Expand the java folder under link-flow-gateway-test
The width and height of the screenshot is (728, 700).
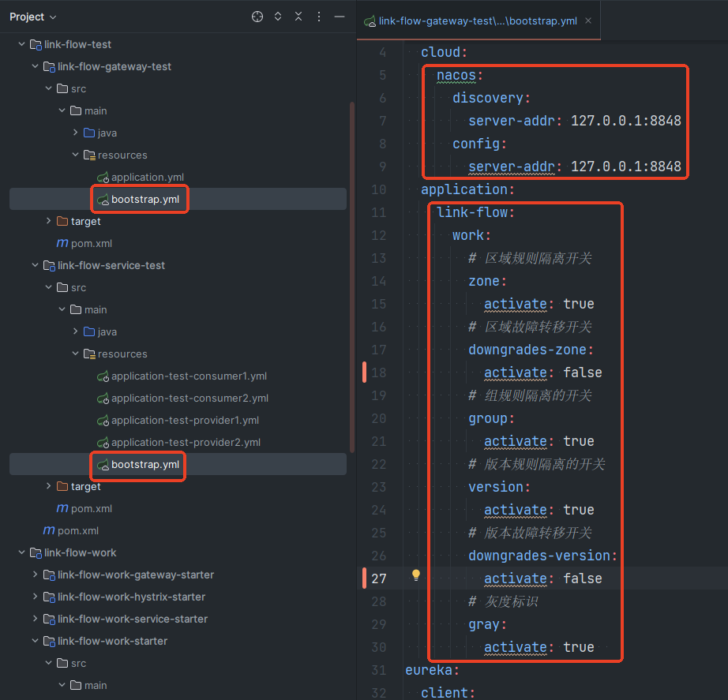click(x=76, y=133)
